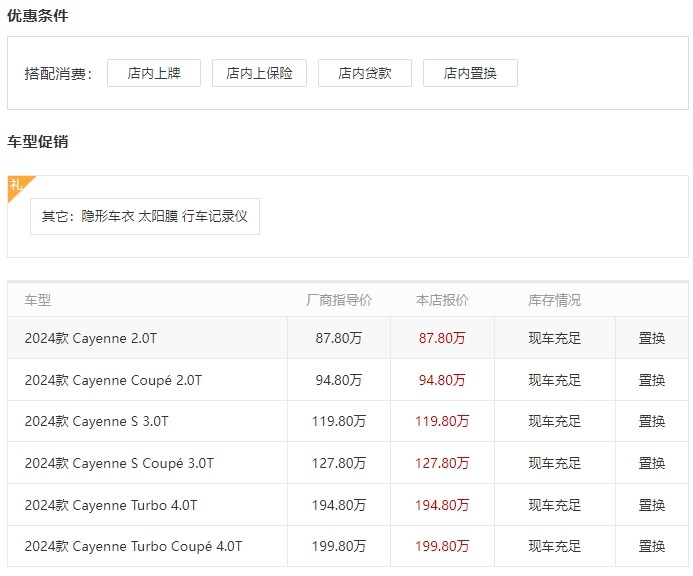Click 现车充足 in Cayenne 2.0T row
The width and height of the screenshot is (693, 576).
(x=555, y=338)
